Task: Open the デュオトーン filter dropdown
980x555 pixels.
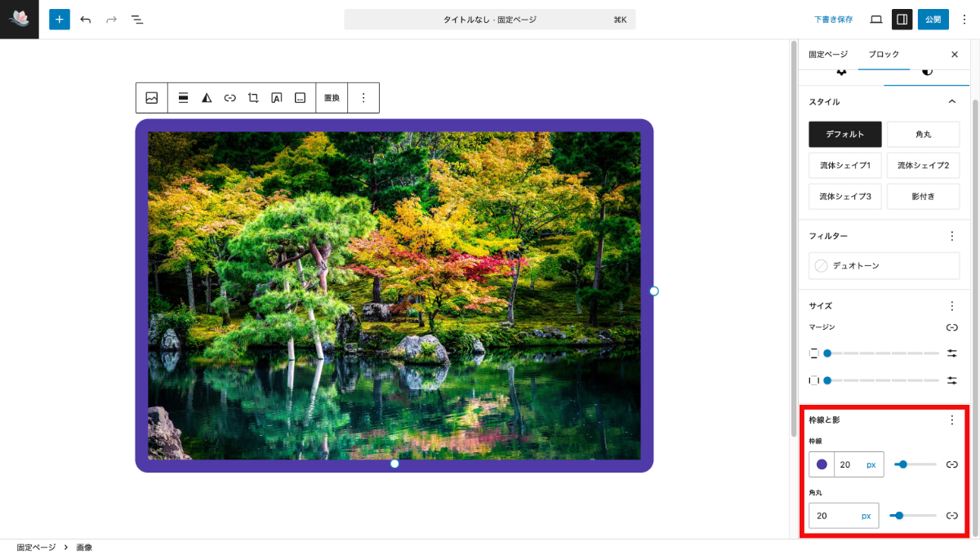Action: pos(884,265)
